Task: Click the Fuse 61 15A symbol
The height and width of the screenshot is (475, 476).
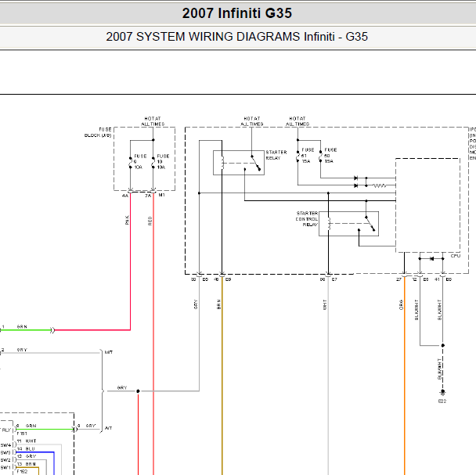Action: 297,157
